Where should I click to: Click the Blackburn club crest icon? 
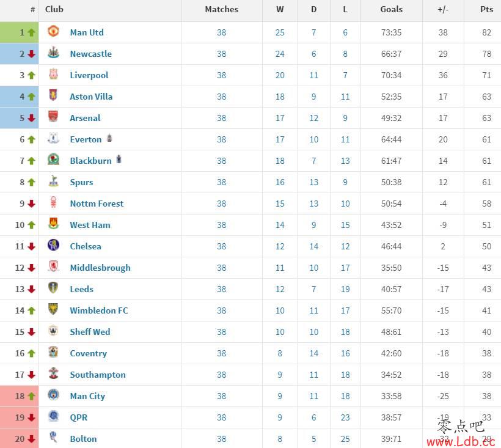click(53, 159)
